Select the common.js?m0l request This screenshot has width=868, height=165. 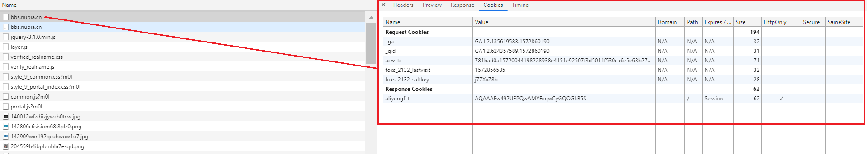pyautogui.click(x=183, y=96)
